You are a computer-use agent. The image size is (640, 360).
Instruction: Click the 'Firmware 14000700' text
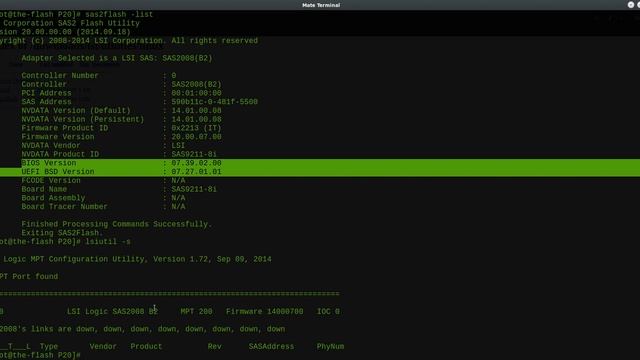coord(264,311)
